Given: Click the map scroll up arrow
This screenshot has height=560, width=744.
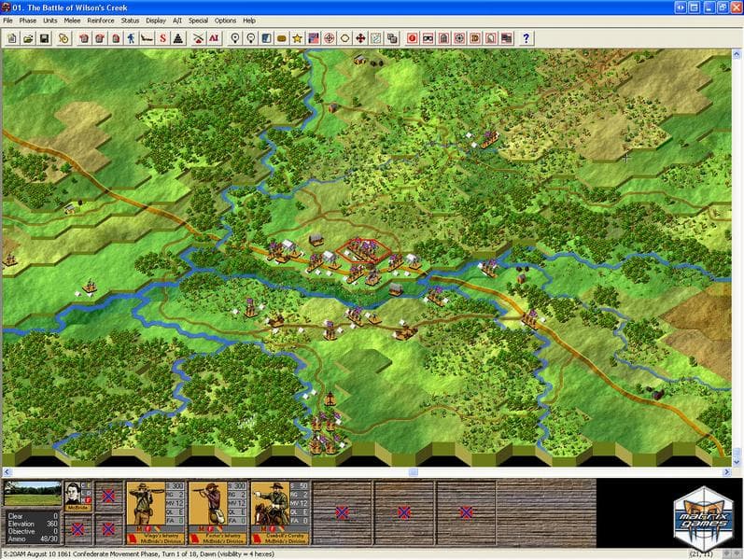Looking at the screenshot, I should (x=737, y=54).
